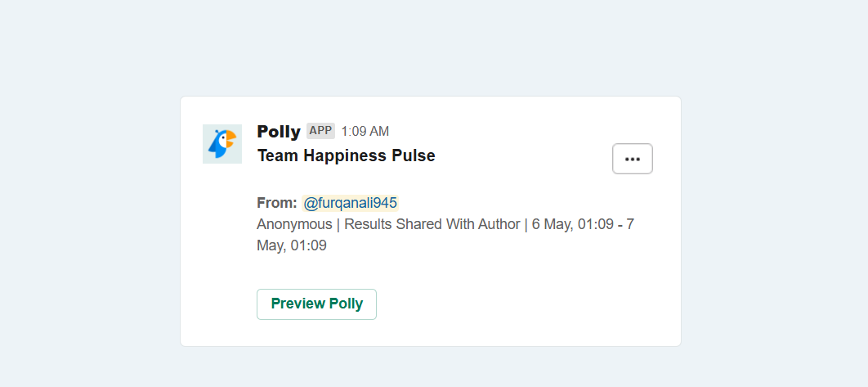Click the From: label text
The image size is (868, 387).
click(x=277, y=204)
